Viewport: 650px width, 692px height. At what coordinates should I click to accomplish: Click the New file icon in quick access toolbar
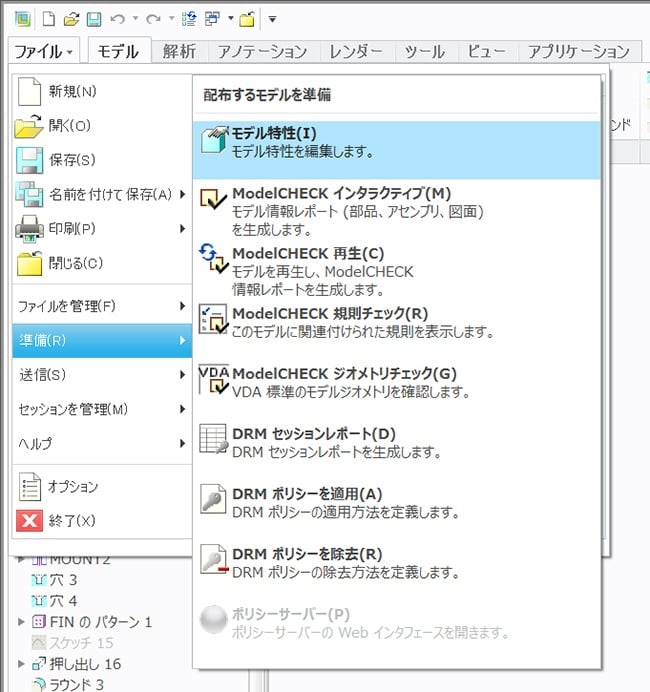tap(47, 19)
